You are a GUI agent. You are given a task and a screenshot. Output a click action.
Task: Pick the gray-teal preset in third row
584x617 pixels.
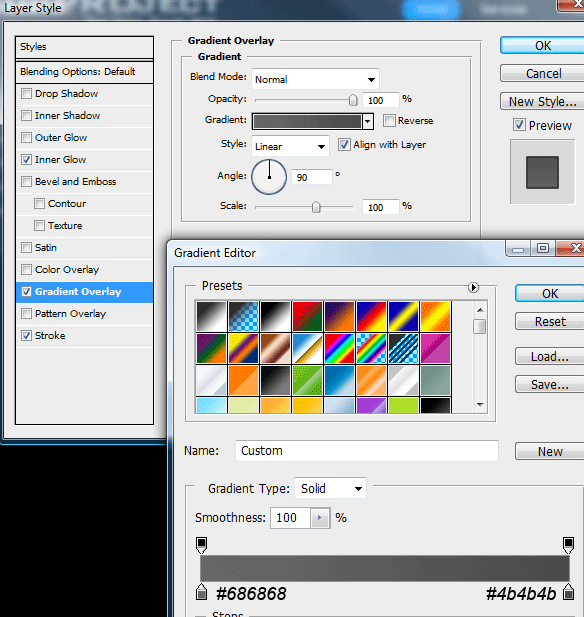[x=435, y=380]
